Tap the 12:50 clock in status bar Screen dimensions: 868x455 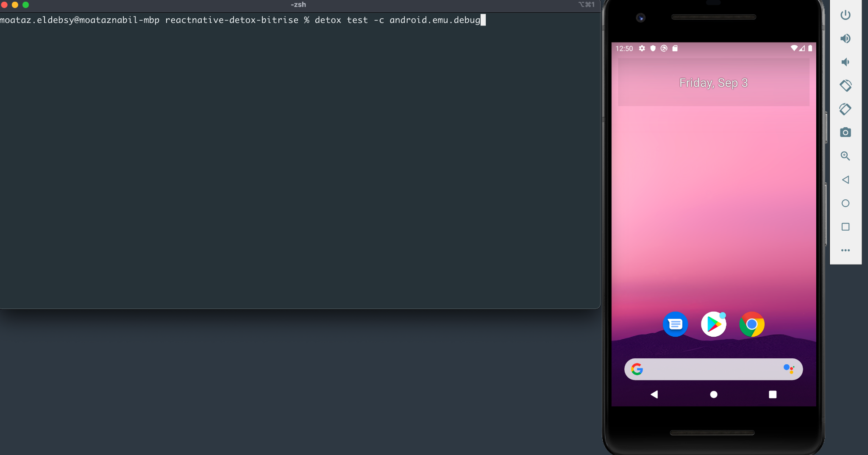tap(624, 48)
